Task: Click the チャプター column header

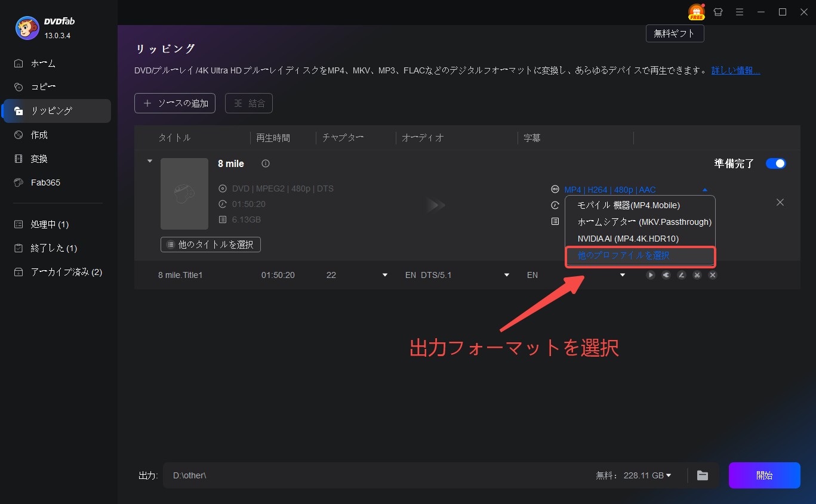Action: point(343,138)
